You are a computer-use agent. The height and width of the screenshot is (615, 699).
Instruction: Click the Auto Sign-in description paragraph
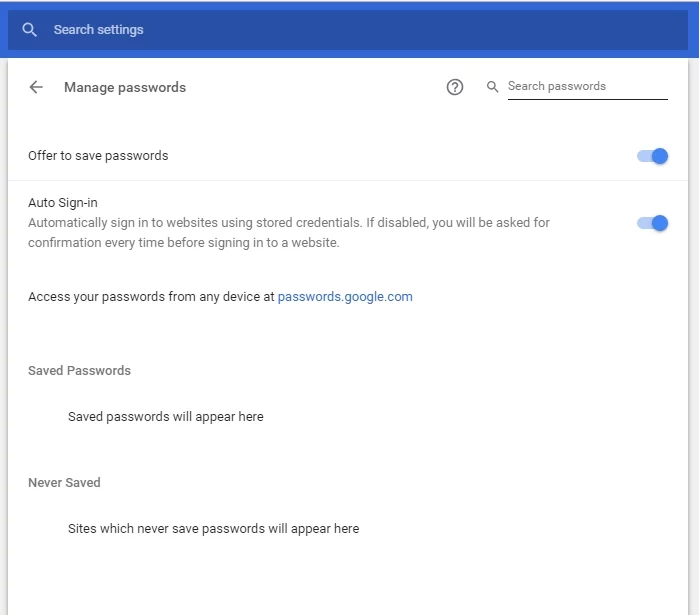point(288,232)
